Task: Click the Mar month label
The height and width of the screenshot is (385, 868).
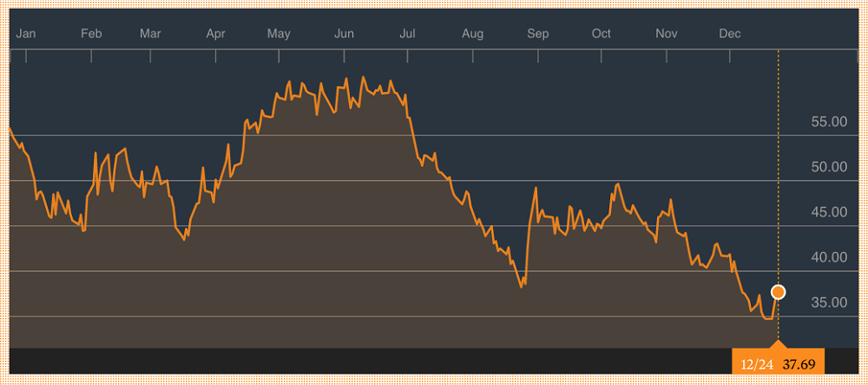Action: 150,34
